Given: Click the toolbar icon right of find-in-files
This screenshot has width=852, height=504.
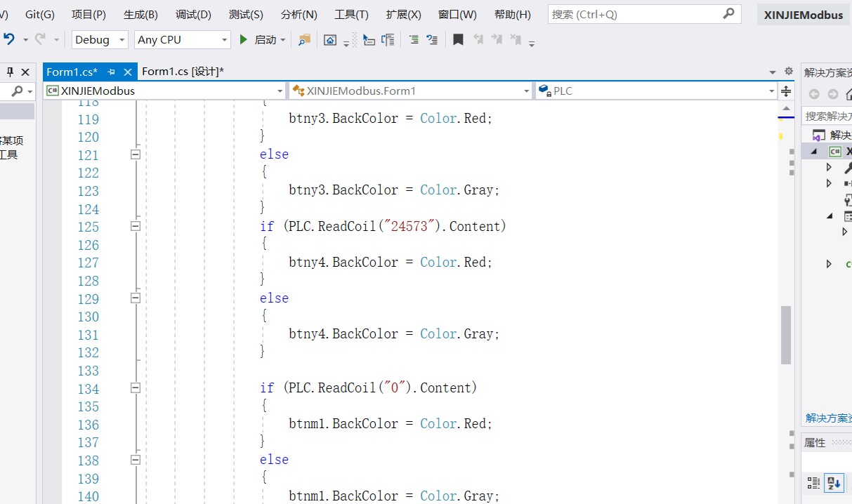Looking at the screenshot, I should pos(330,40).
